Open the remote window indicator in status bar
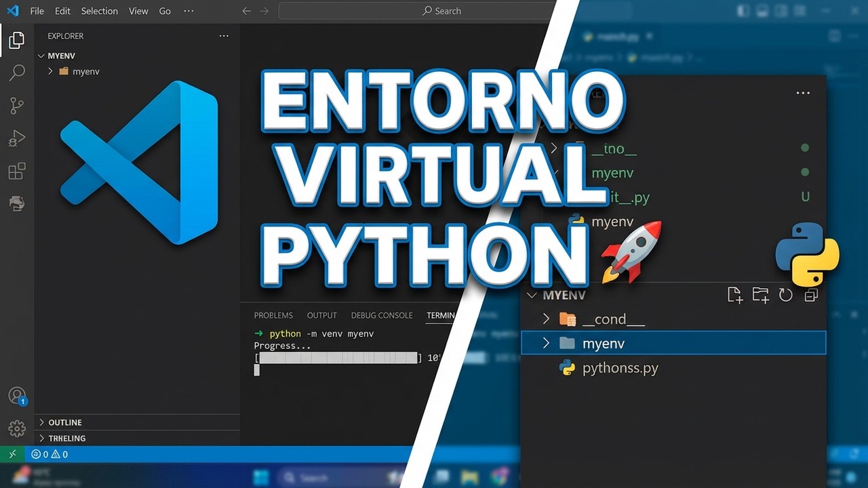868x488 pixels. pos(12,454)
